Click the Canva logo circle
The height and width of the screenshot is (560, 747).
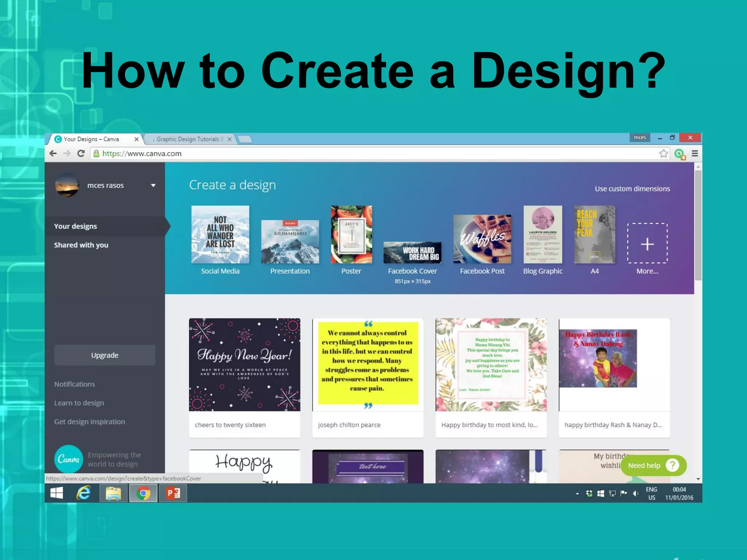point(69,459)
